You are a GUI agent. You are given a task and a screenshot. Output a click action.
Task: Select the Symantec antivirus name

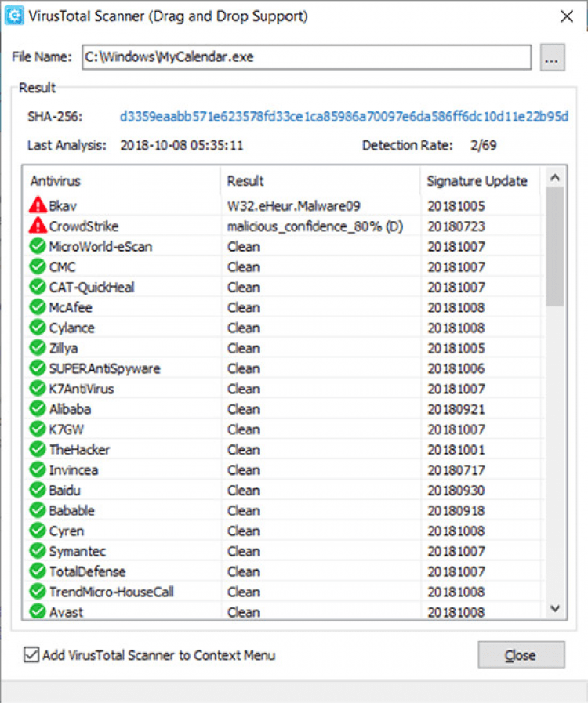click(x=77, y=551)
